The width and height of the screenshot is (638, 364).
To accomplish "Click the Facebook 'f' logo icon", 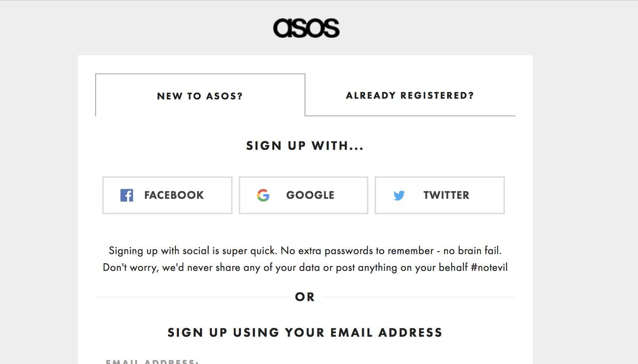I will (x=127, y=195).
